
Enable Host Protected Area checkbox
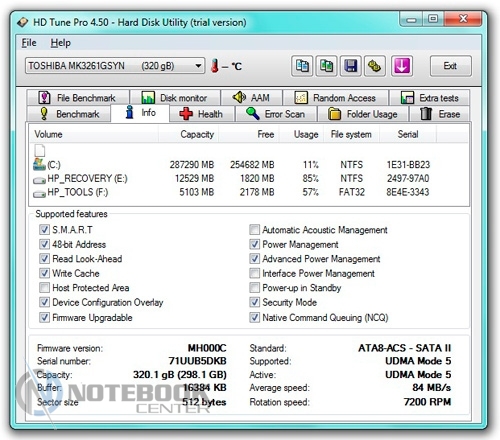point(44,287)
